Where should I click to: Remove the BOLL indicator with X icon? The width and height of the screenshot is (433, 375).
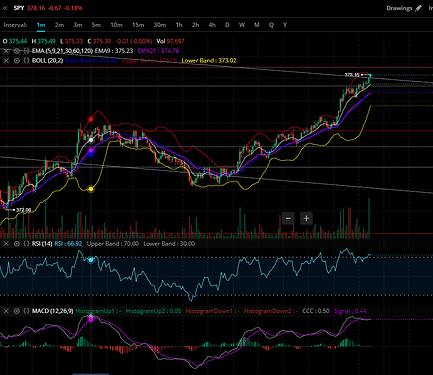pos(6,61)
